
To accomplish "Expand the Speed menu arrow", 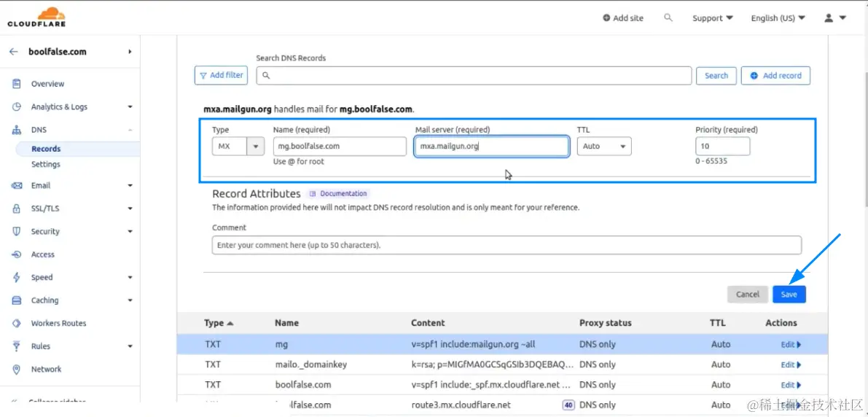I will coord(130,278).
